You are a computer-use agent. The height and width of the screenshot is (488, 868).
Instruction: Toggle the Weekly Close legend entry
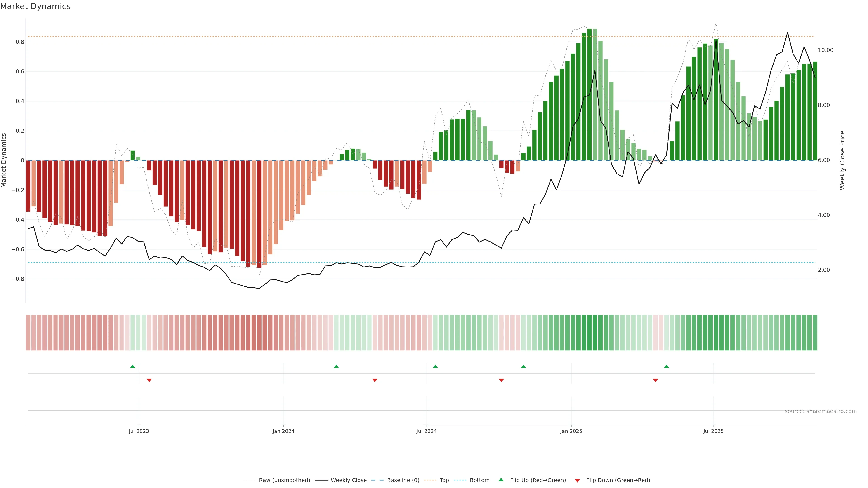coord(348,480)
